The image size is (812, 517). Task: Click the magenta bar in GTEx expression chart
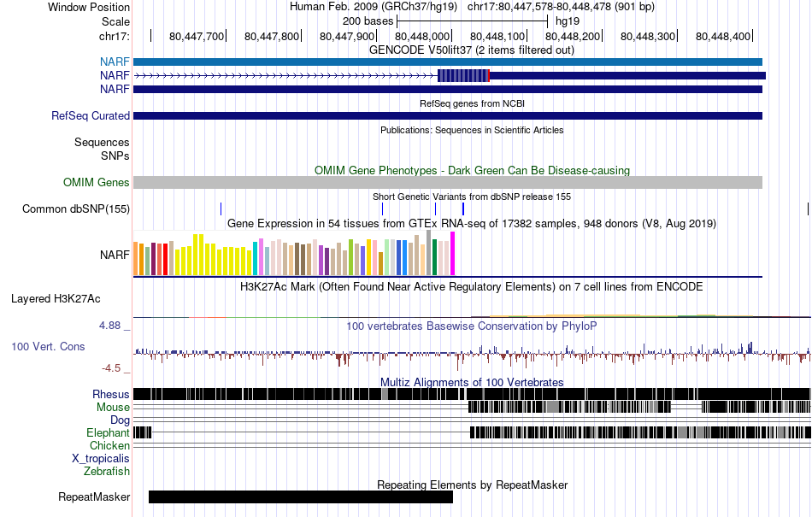[x=453, y=254]
